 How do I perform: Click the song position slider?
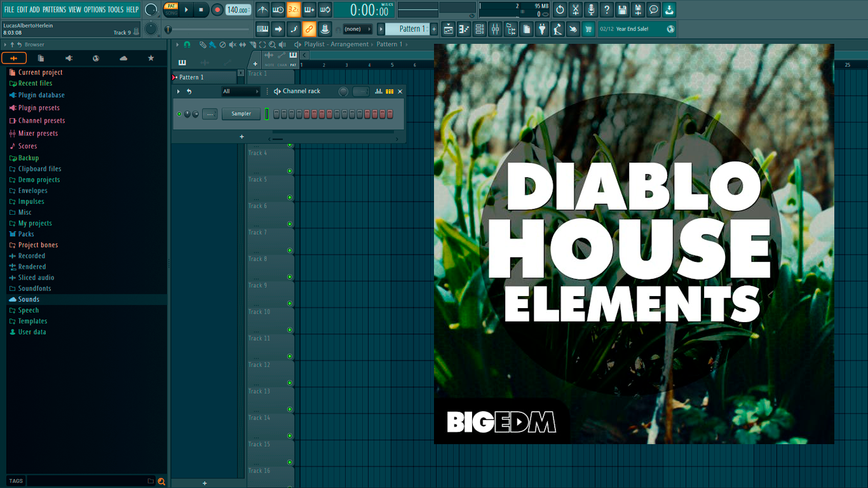[x=207, y=29]
